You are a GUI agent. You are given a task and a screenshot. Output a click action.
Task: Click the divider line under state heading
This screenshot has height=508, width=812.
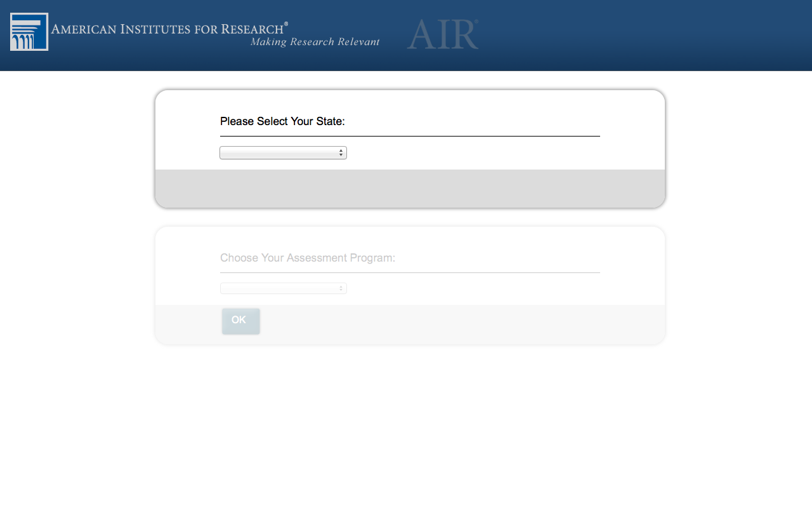pos(410,136)
